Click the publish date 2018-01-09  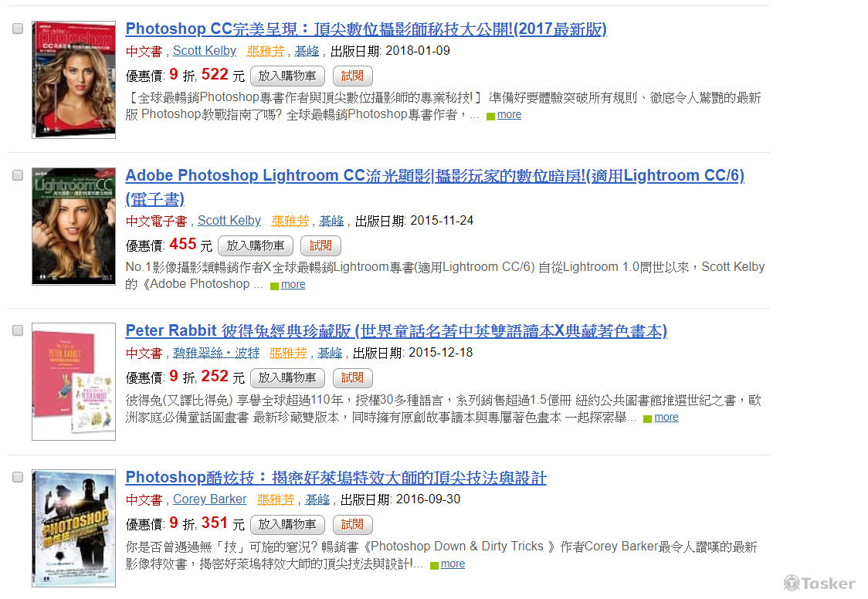coord(418,50)
